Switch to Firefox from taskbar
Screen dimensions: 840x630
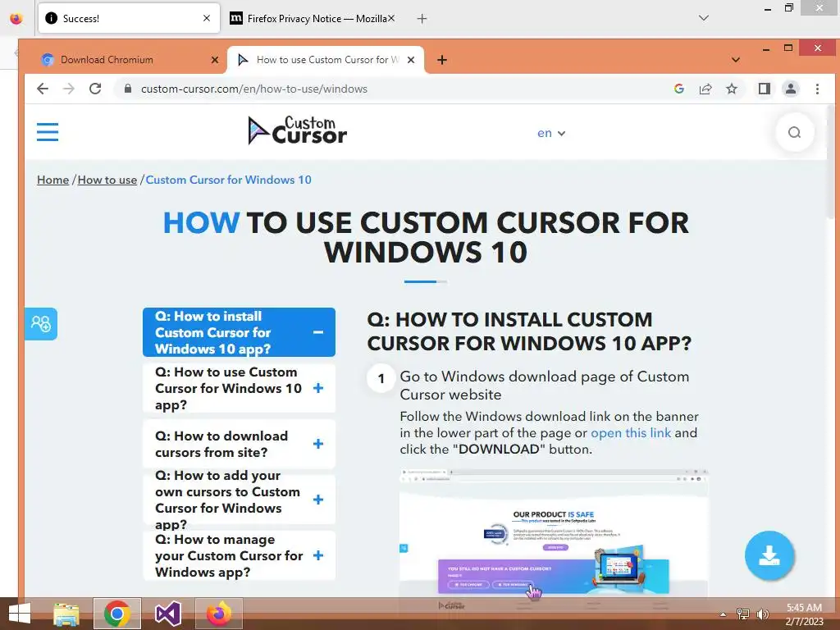(218, 614)
